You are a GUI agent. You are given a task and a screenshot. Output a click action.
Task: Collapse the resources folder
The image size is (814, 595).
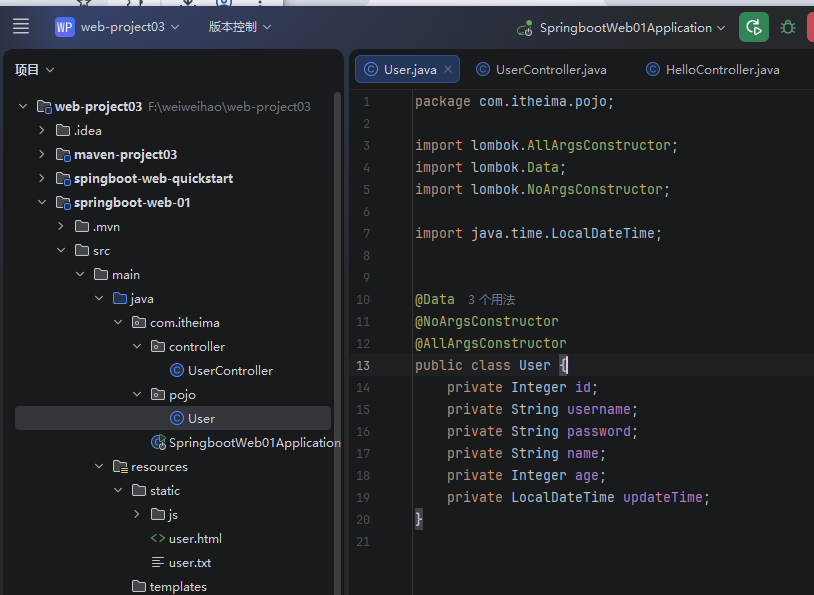click(x=99, y=466)
